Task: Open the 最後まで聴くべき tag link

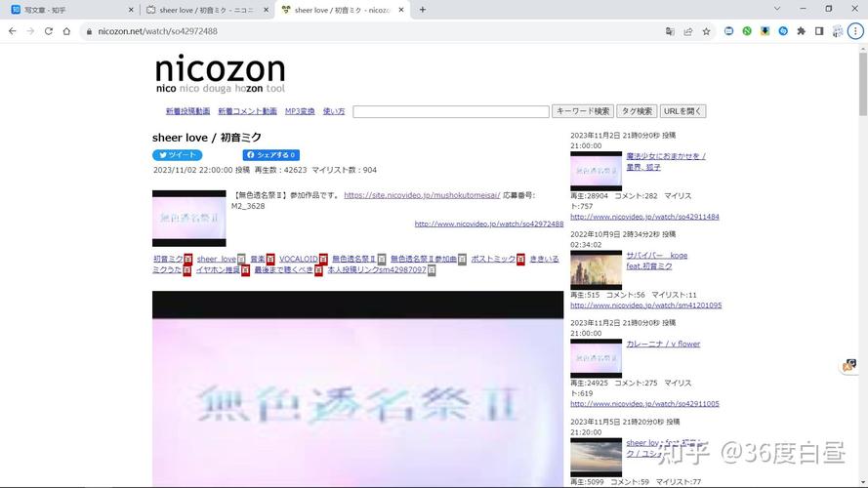Action: (284, 270)
